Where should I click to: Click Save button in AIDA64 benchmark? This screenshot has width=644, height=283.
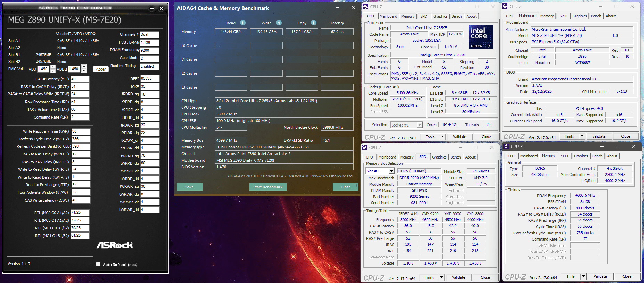[189, 187]
